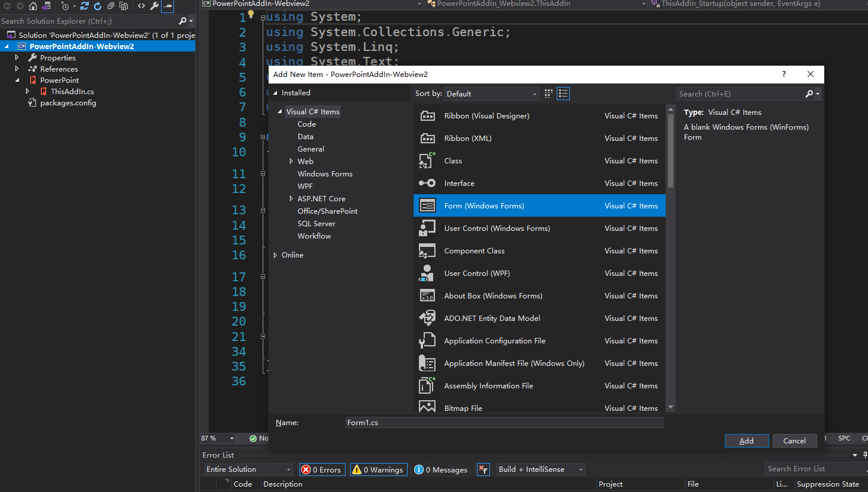Pick the User Control (Windows Forms) icon
The height and width of the screenshot is (492, 868).
coord(427,228)
